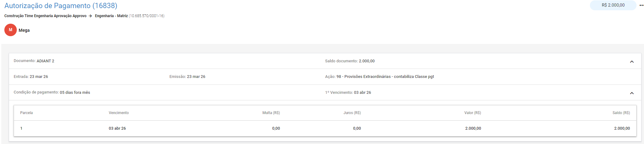Image resolution: width=644 pixels, height=144 pixels.
Task: Select the Construção Time Engenharia Aprovação breadcrumb
Action: [x=45, y=16]
